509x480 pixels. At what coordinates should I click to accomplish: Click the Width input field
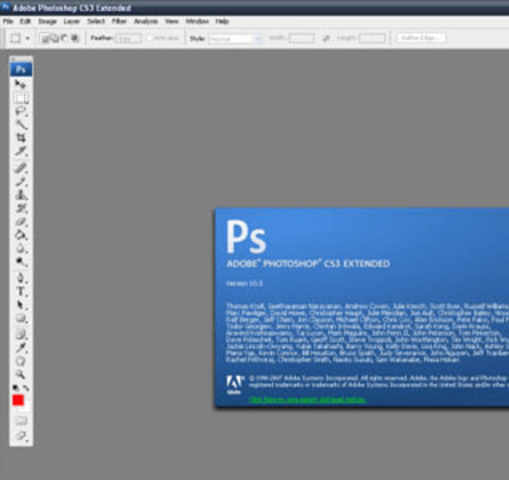click(301, 38)
